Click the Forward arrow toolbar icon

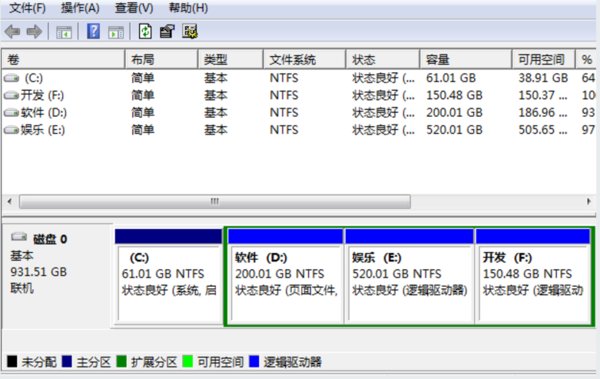click(34, 31)
